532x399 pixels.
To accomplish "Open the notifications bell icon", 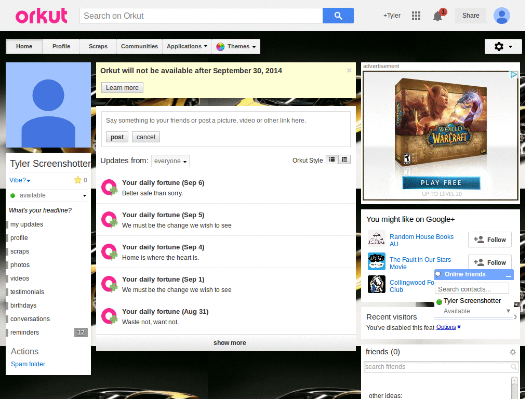I will [437, 16].
